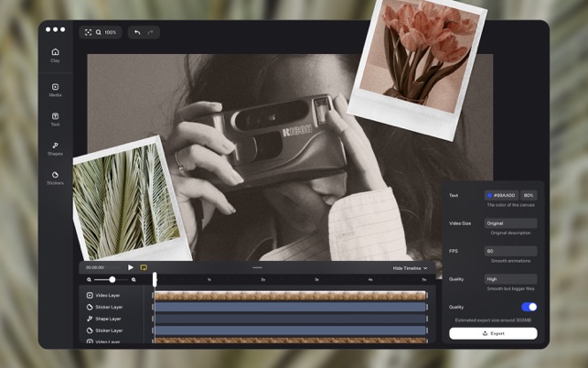Click the 00:00:00 timecode display
This screenshot has width=588, height=368.
[x=94, y=267]
